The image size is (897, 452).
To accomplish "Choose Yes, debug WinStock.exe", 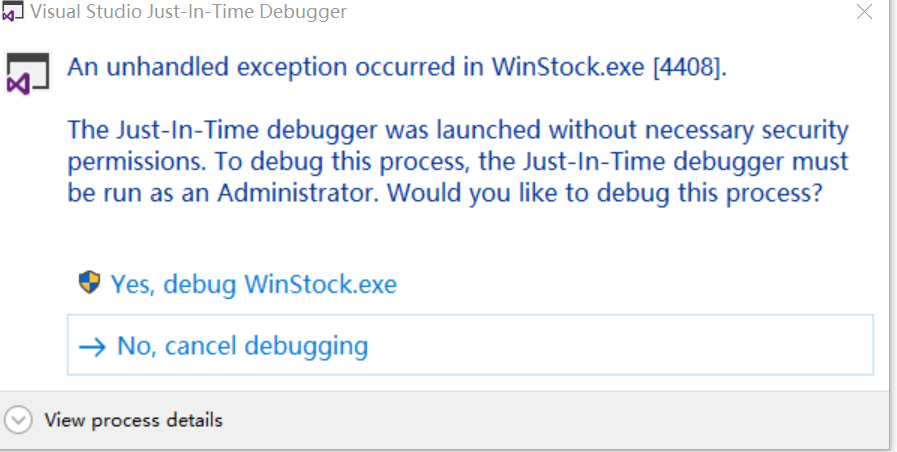I will point(253,284).
